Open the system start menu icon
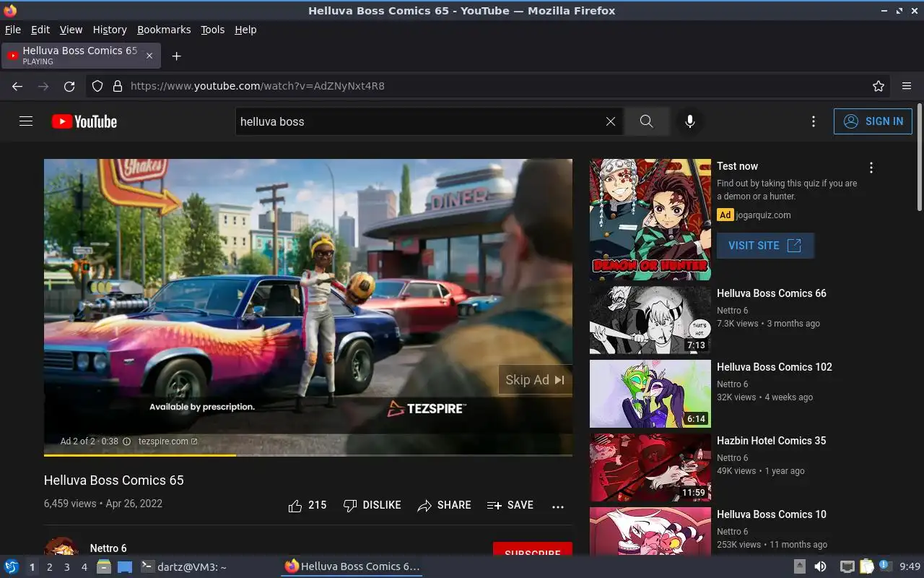The image size is (924, 578). click(x=12, y=567)
